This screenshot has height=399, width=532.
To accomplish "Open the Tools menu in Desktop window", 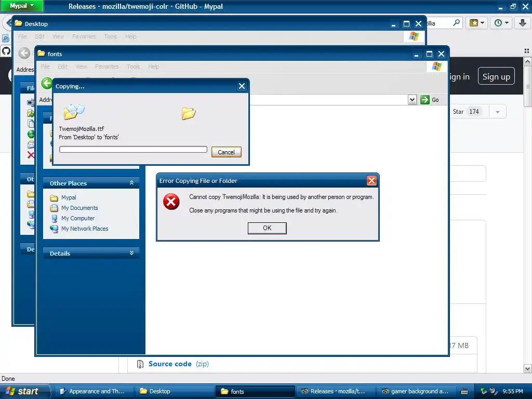I will point(110,36).
